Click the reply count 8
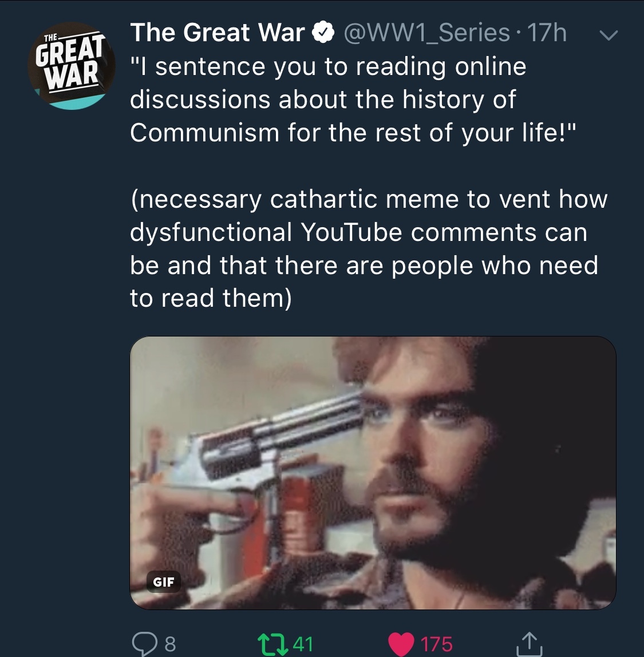This screenshot has height=657, width=644. tap(170, 644)
